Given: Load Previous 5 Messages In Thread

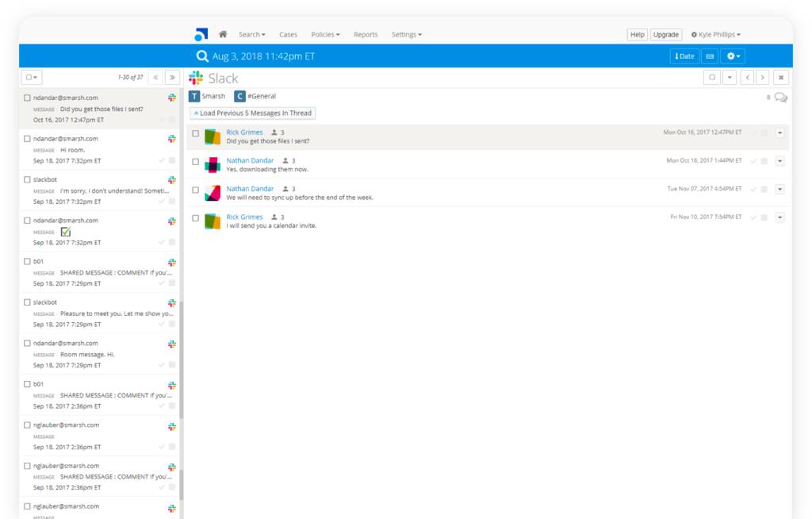Looking at the screenshot, I should tap(253, 113).
